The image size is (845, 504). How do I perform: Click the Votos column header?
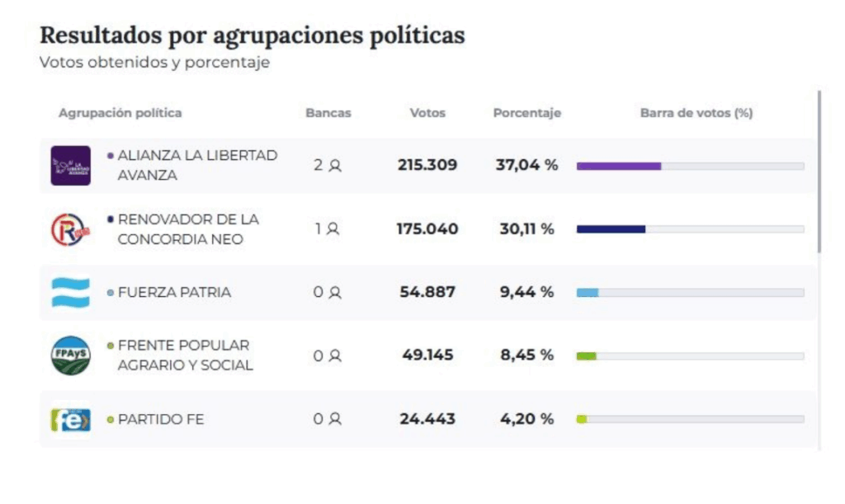tap(427, 113)
